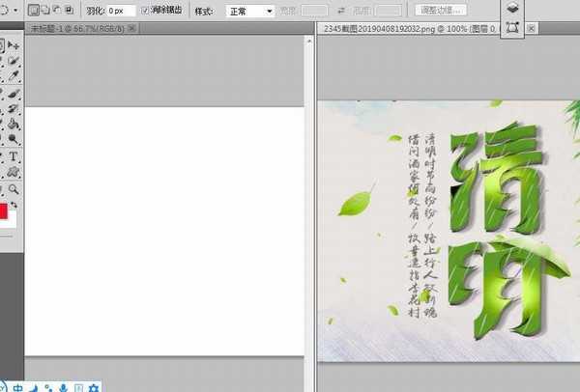The height and width of the screenshot is (392, 580).
Task: Select the Type (T) tool
Action: (x=14, y=156)
